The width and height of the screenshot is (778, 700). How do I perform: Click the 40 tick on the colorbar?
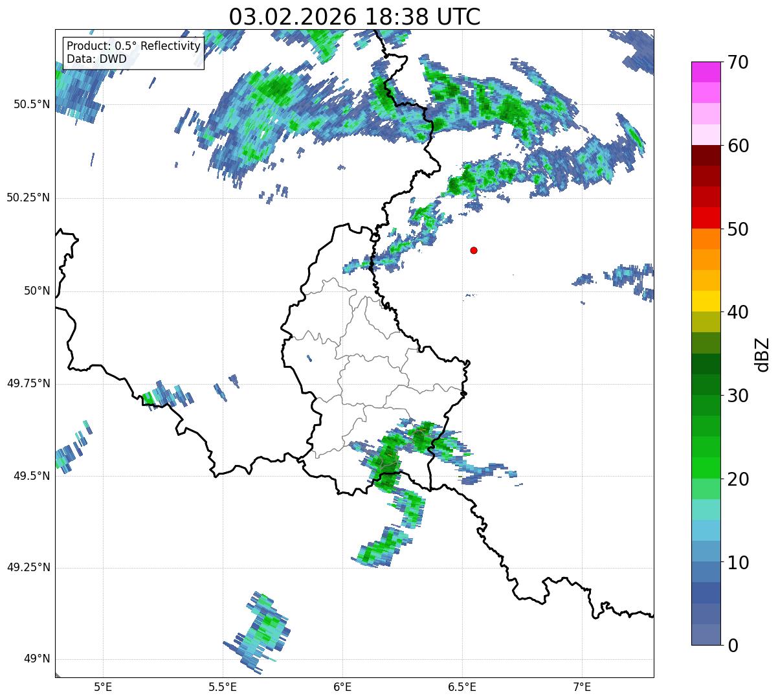[738, 312]
